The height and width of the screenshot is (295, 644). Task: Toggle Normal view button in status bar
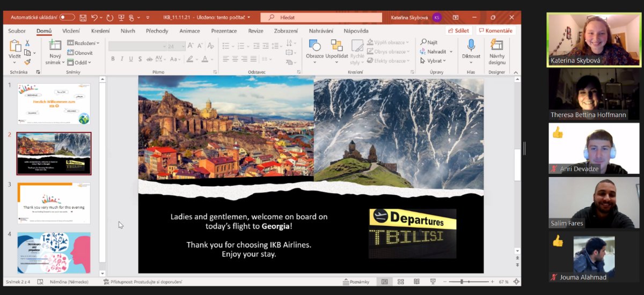[x=385, y=282]
